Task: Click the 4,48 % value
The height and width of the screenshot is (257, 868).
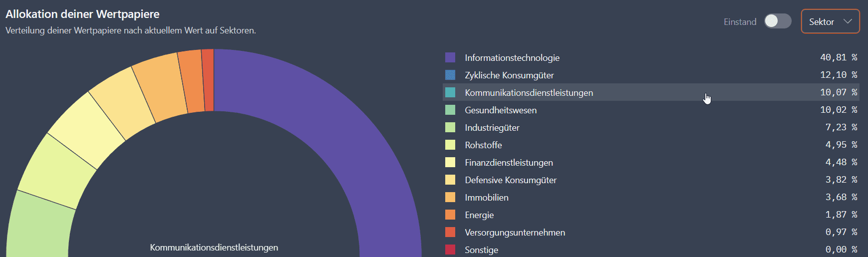Action: pos(841,162)
